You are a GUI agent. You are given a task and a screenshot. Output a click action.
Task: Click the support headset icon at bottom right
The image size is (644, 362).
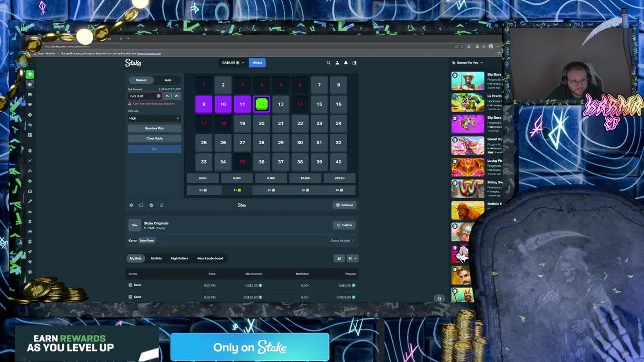coord(439,299)
